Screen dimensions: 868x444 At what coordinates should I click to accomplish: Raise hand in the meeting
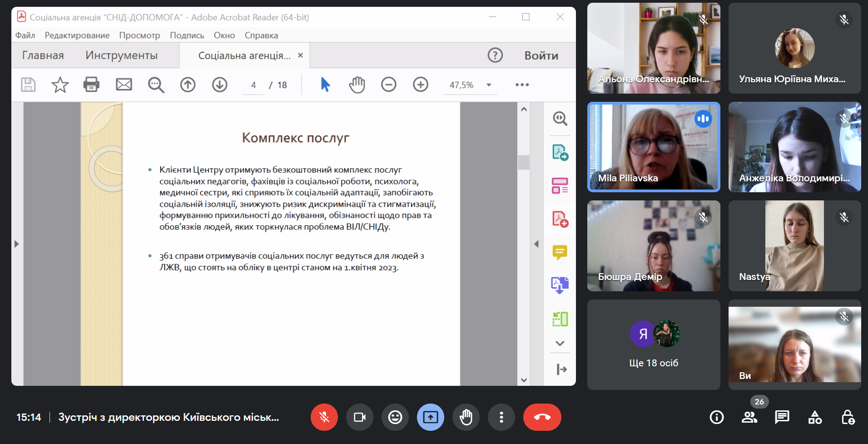466,417
